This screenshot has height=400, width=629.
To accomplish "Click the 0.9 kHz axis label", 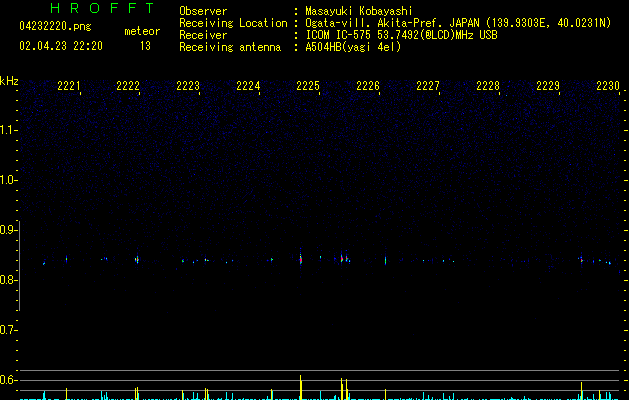I will 8,230.
